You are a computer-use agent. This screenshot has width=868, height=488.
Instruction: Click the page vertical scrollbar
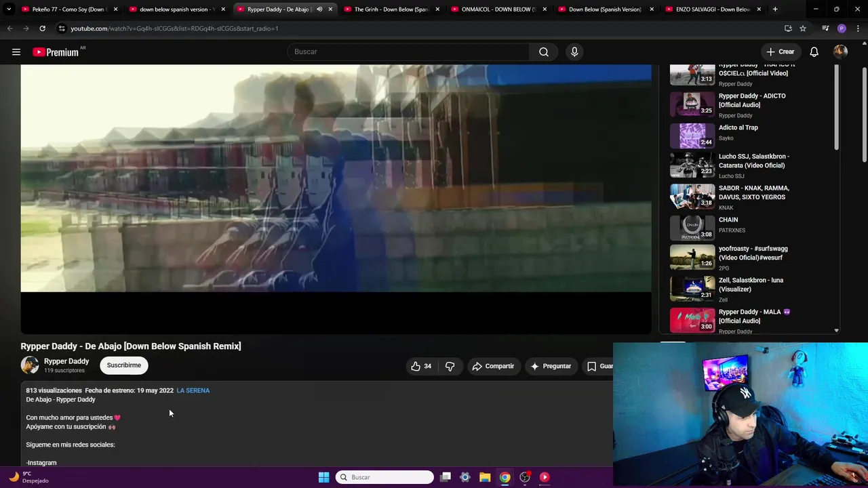click(865, 115)
